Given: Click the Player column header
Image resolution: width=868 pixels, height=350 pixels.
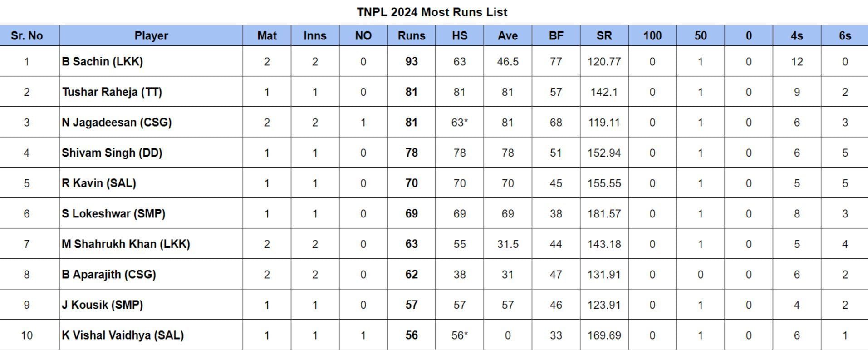Looking at the screenshot, I should tap(151, 36).
